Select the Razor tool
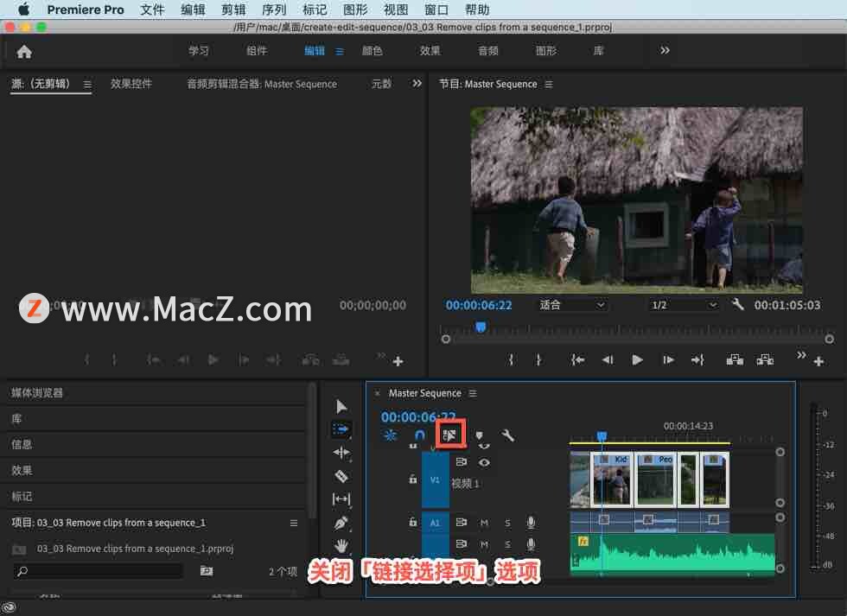Image resolution: width=847 pixels, height=616 pixels. pyautogui.click(x=341, y=476)
